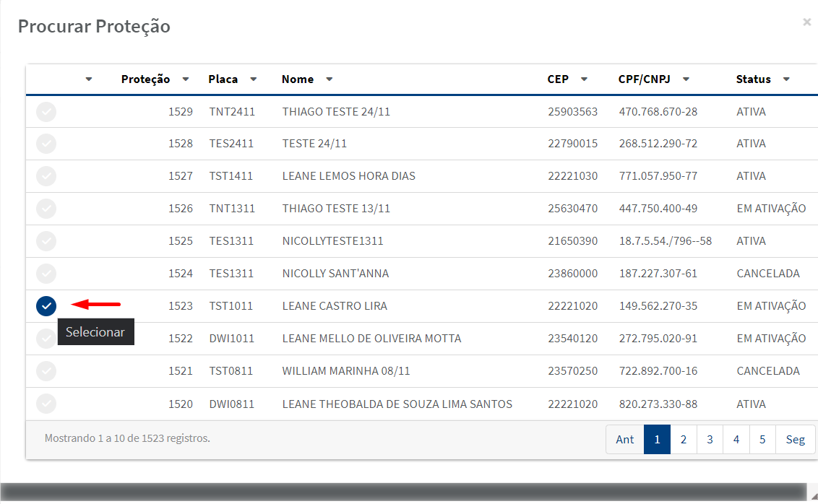Go to page 1
Screen dimensions: 818x504
click(x=657, y=439)
